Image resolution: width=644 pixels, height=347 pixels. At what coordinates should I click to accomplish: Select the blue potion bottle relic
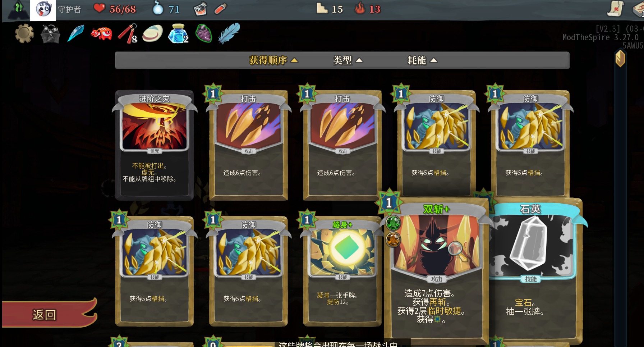click(178, 34)
